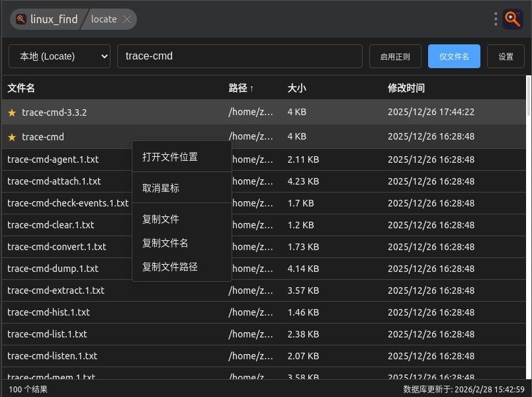Screen dimensions: 532x397
Task: Close the locate tag with X
Action: coord(127,19)
